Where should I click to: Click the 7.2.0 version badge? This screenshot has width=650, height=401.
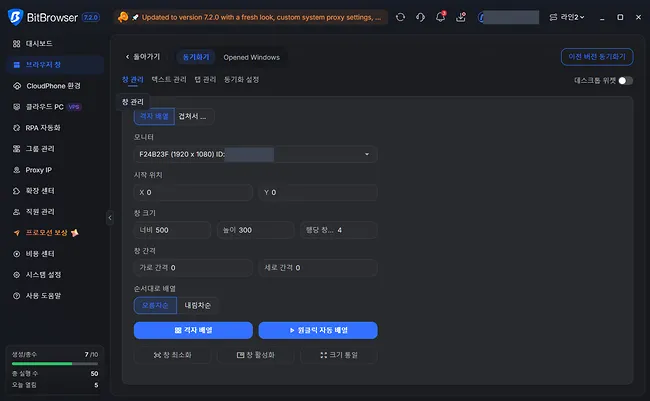click(91, 17)
